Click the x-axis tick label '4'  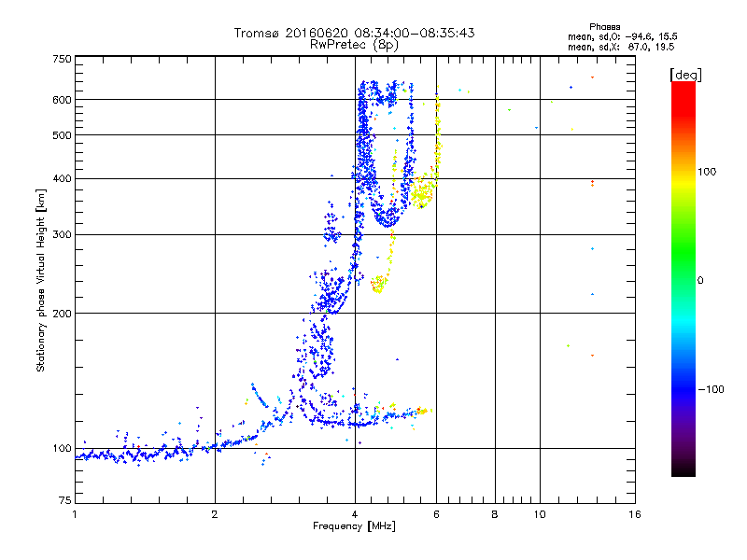(355, 514)
